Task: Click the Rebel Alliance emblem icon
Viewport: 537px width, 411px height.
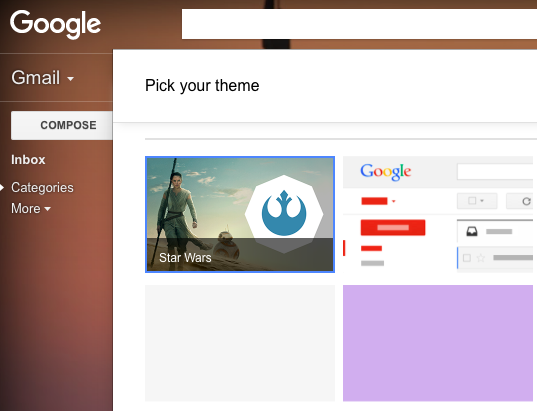Action: [284, 214]
